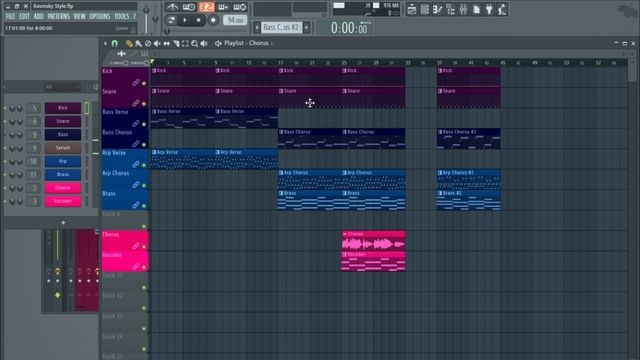Stop playback with the Stop button
The height and width of the screenshot is (360, 640).
(x=199, y=20)
